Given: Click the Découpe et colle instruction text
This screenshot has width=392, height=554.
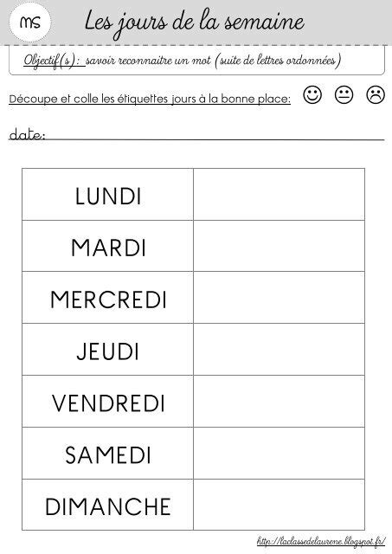Looking at the screenshot, I should click(x=150, y=99).
